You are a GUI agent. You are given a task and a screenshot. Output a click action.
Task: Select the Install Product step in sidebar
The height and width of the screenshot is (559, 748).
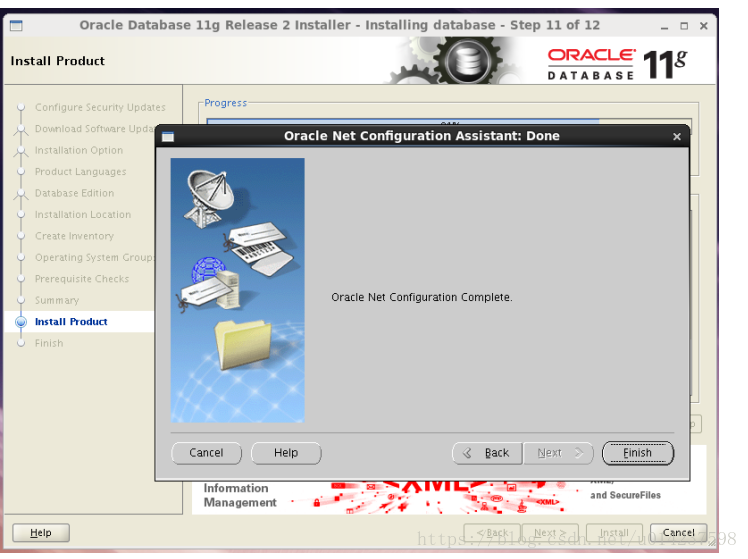[x=71, y=321]
